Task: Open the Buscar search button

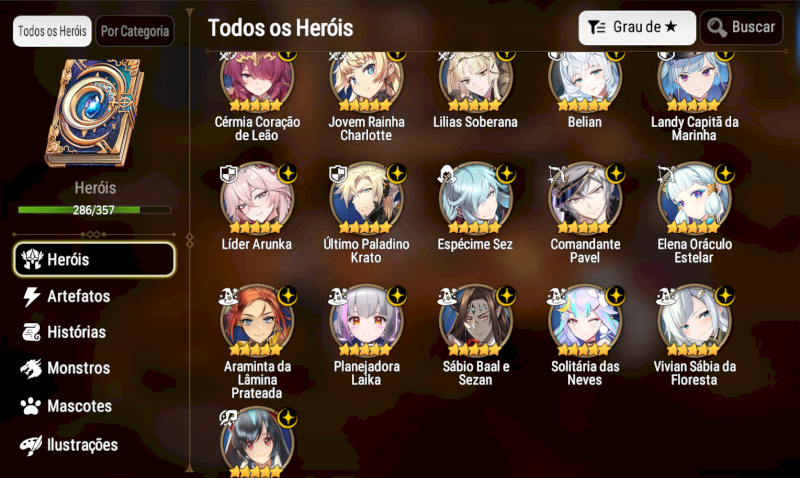Action: point(741,28)
